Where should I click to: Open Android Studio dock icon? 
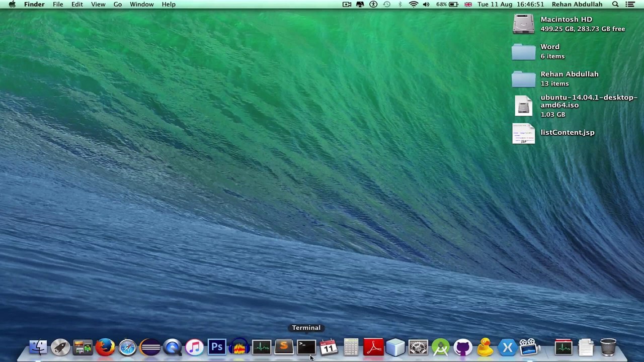tap(441, 347)
